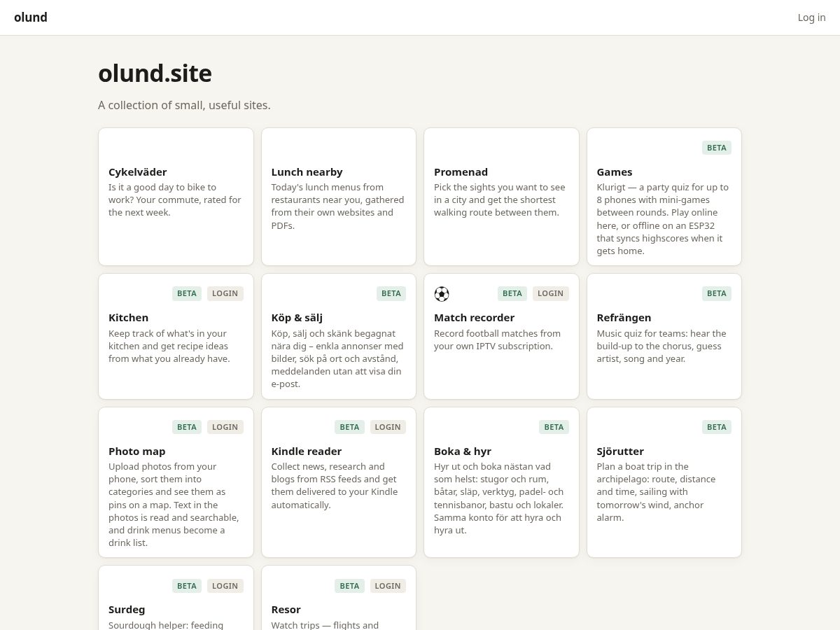Click the BETA badge on Photo map
This screenshot has width=840, height=630.
pos(187,427)
